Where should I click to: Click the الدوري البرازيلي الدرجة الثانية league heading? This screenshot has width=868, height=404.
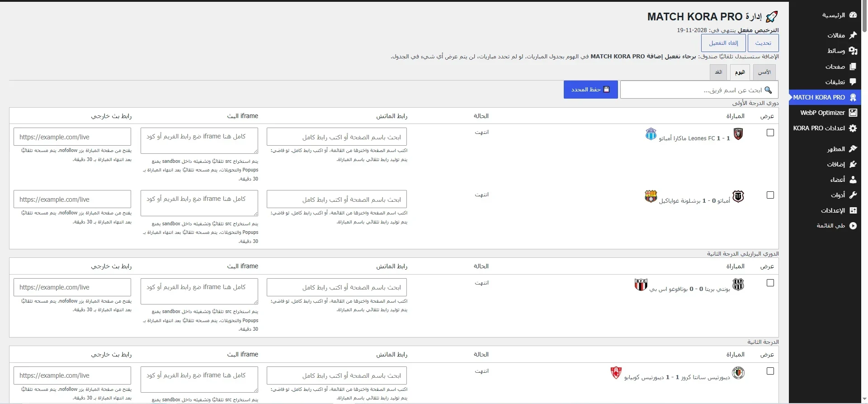pyautogui.click(x=743, y=254)
